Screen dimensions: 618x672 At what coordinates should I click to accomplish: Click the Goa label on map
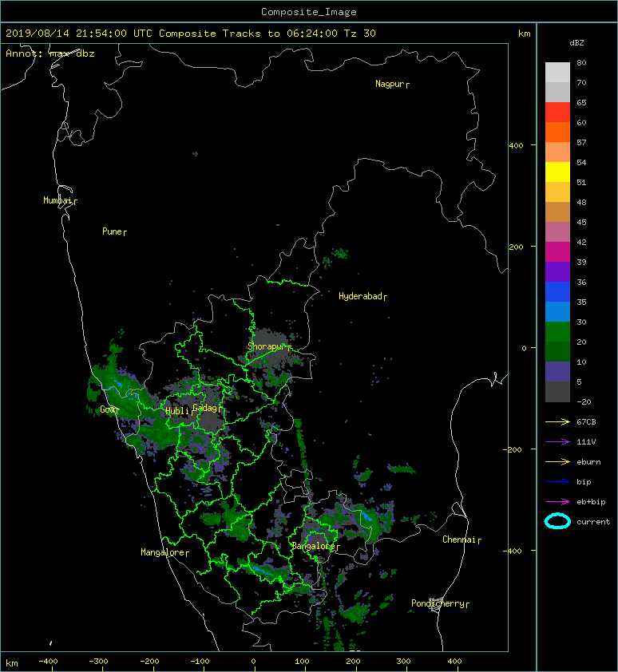[x=108, y=409]
